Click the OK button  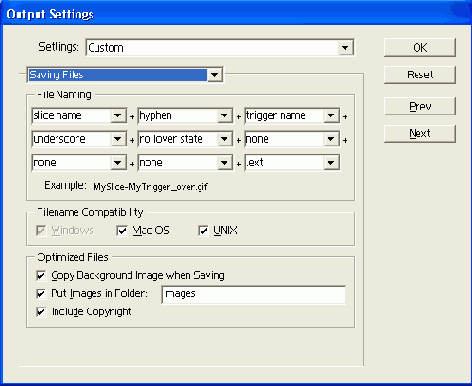tap(420, 47)
